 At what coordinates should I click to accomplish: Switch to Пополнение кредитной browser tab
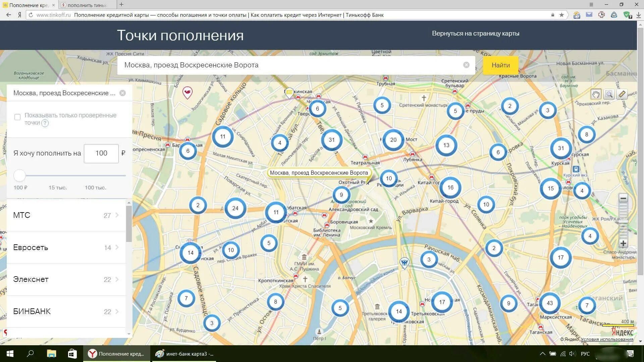[x=29, y=5]
